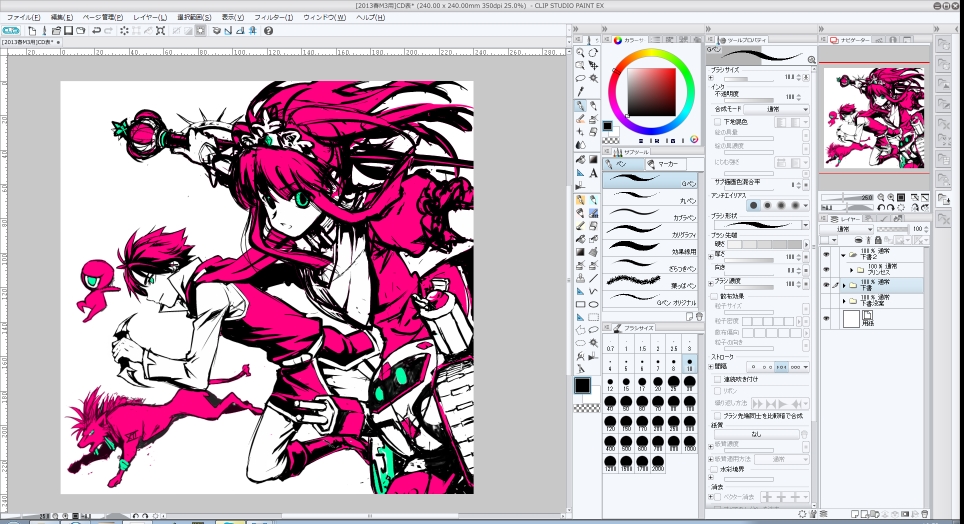The width and height of the screenshot is (964, 524).
Task: Toggle the 下地混色 checkbox
Action: click(x=717, y=122)
